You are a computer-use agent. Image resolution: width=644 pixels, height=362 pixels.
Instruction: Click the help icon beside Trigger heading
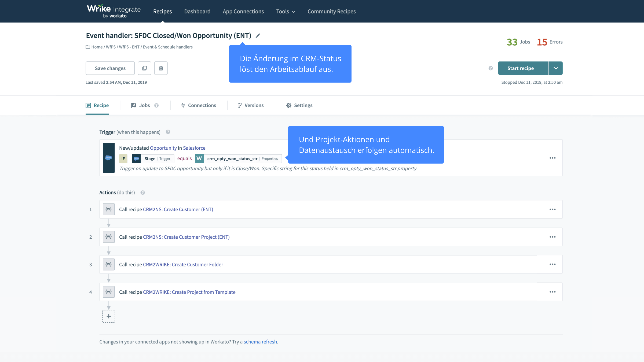click(x=168, y=132)
